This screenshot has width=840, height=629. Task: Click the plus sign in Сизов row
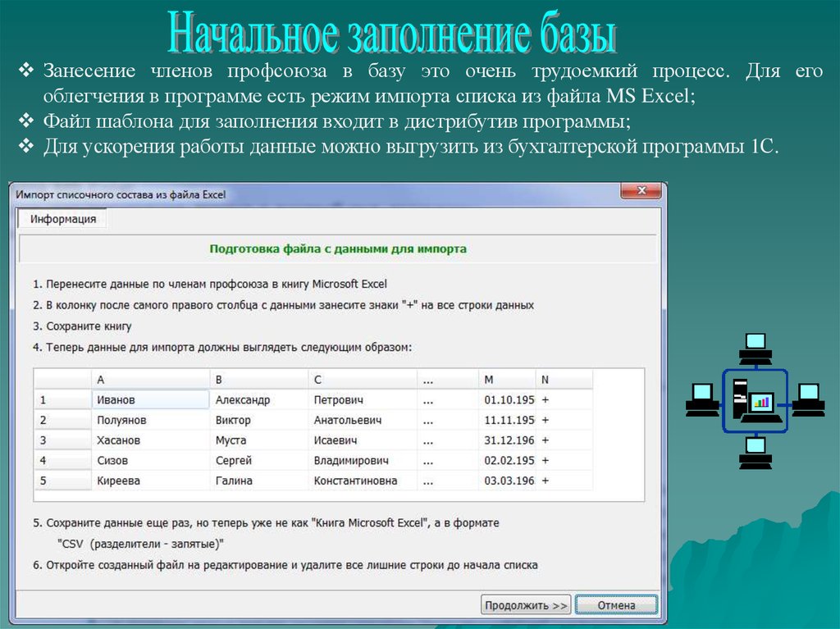click(545, 460)
